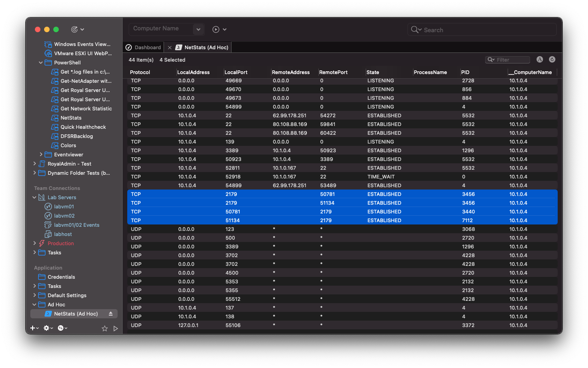Toggle the A text-size control beside Filter
Screen dimensions: 588x368
(x=539, y=59)
